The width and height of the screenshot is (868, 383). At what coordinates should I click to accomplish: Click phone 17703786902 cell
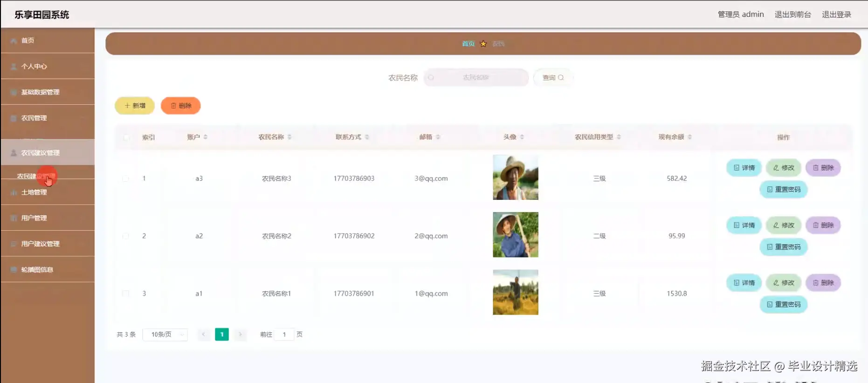click(x=354, y=236)
